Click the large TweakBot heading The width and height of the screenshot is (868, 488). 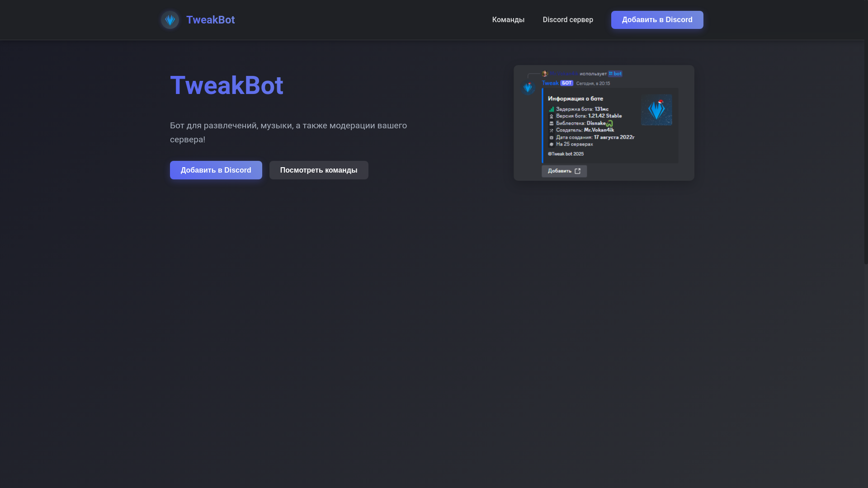coord(226,85)
